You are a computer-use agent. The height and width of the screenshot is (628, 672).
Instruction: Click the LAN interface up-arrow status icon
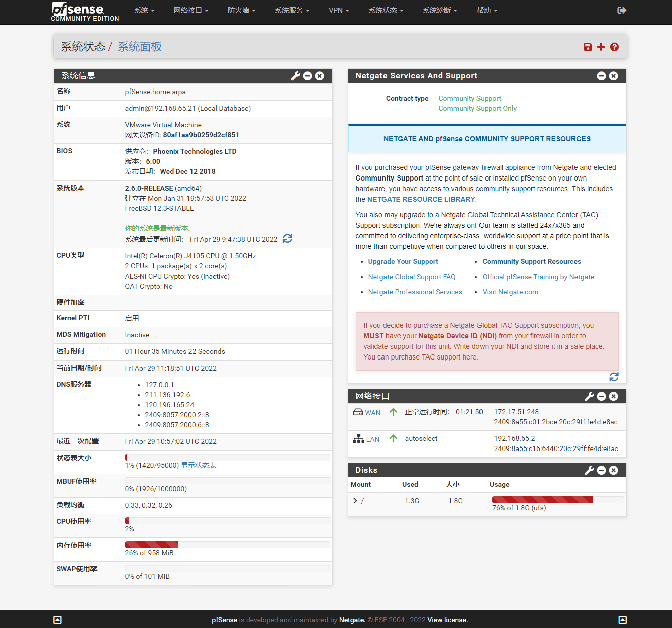pos(394,439)
